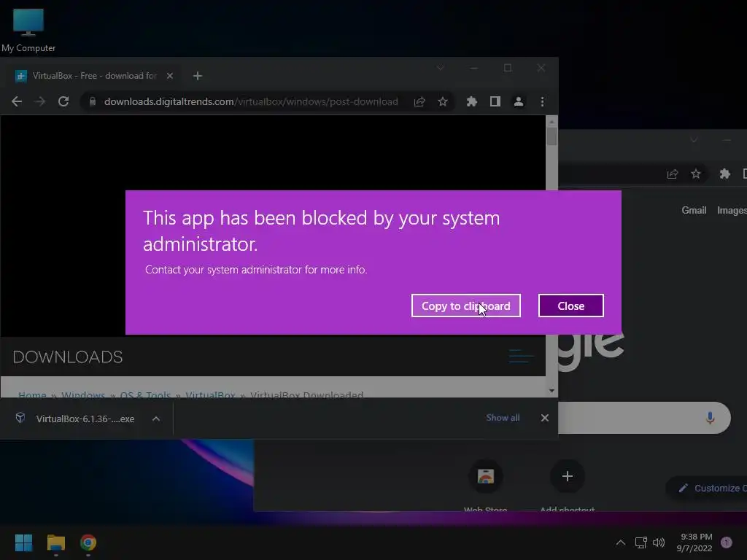Start voice search in Google window
Viewport: 747px width, 560px height.
point(710,418)
